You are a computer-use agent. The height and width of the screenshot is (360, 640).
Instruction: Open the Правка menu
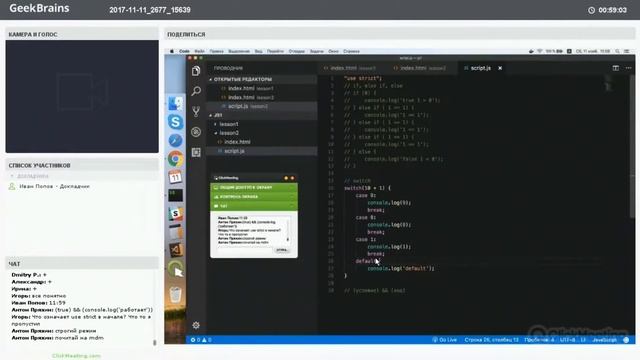(x=217, y=51)
